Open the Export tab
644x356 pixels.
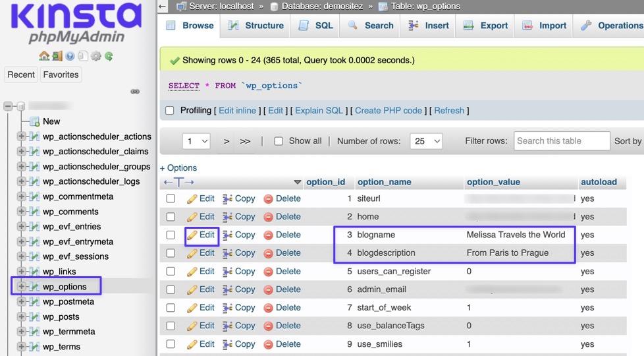pos(485,26)
